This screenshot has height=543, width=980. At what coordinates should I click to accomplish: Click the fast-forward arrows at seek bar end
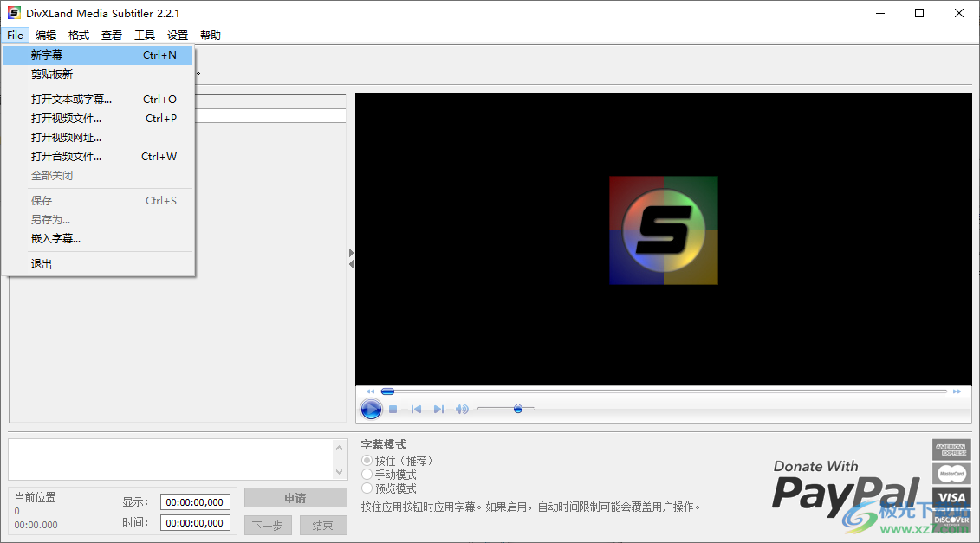[957, 391]
